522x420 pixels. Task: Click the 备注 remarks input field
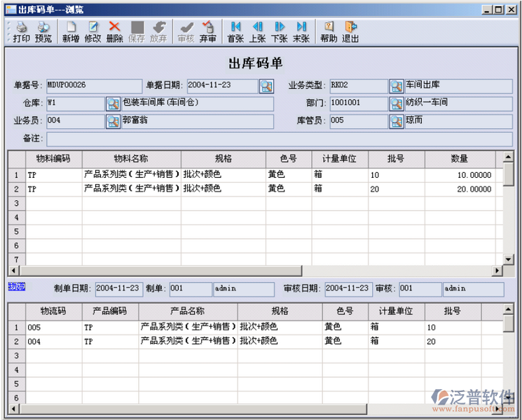(279, 139)
